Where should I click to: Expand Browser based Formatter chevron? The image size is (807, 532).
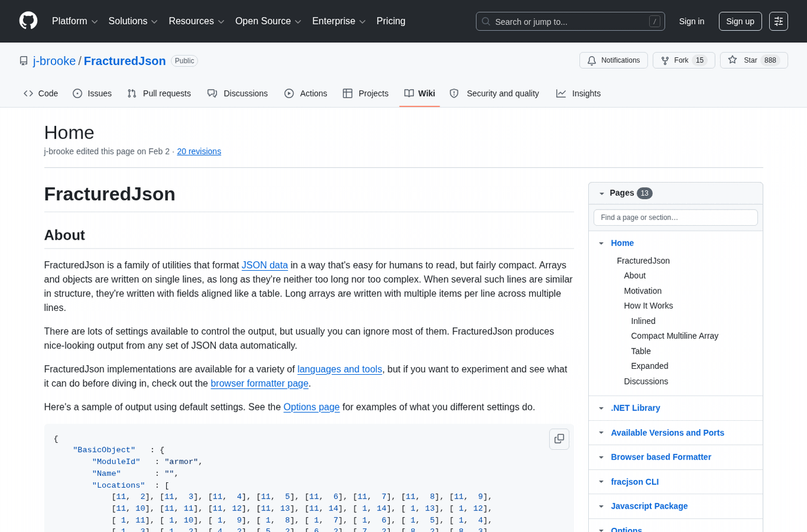(x=601, y=457)
